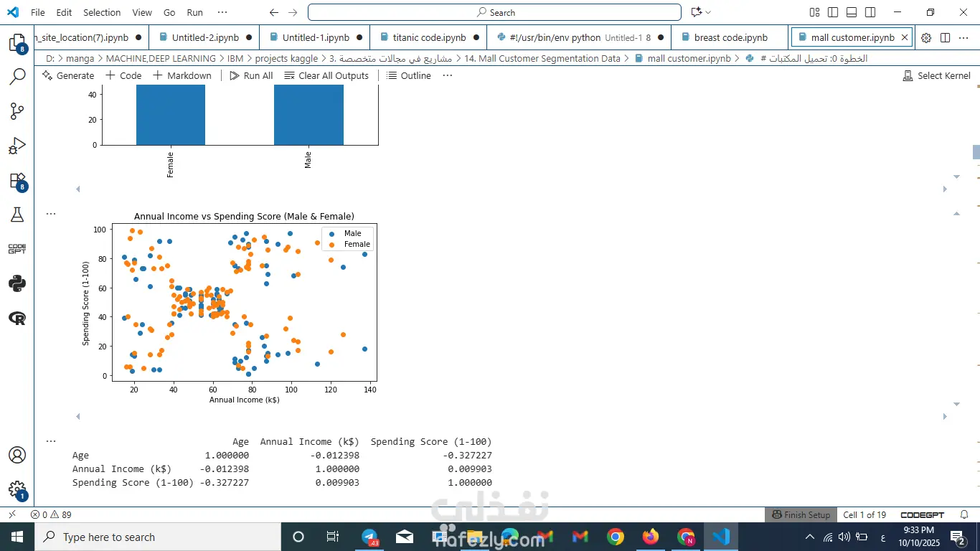
Task: Open the Selection menu
Action: tap(102, 12)
